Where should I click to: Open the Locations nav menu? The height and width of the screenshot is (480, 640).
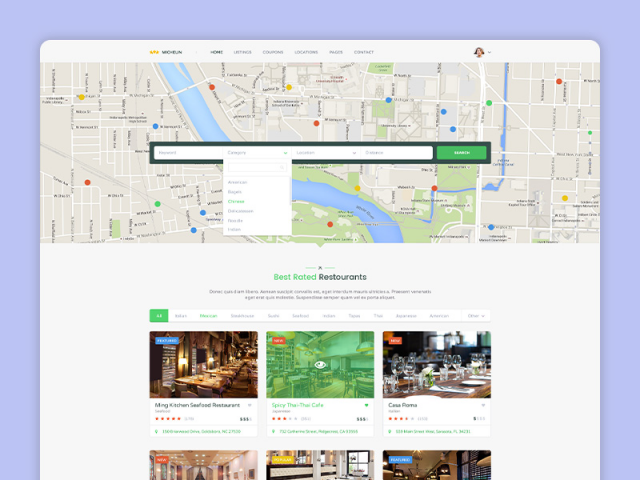click(x=306, y=52)
